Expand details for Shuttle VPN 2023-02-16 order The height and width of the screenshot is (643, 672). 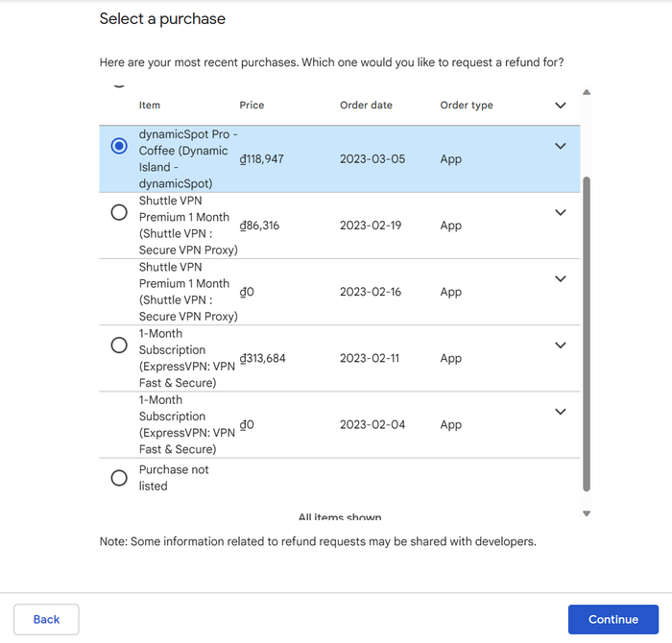560,279
